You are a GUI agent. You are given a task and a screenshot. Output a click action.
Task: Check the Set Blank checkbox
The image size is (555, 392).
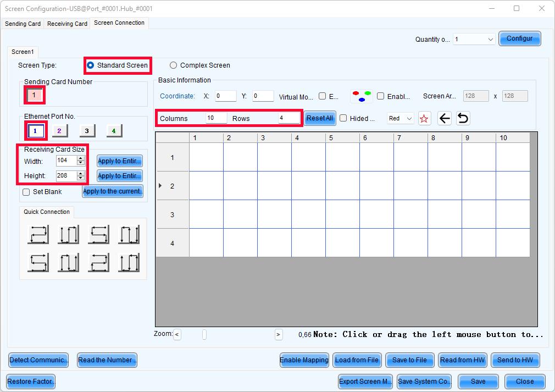pos(26,192)
